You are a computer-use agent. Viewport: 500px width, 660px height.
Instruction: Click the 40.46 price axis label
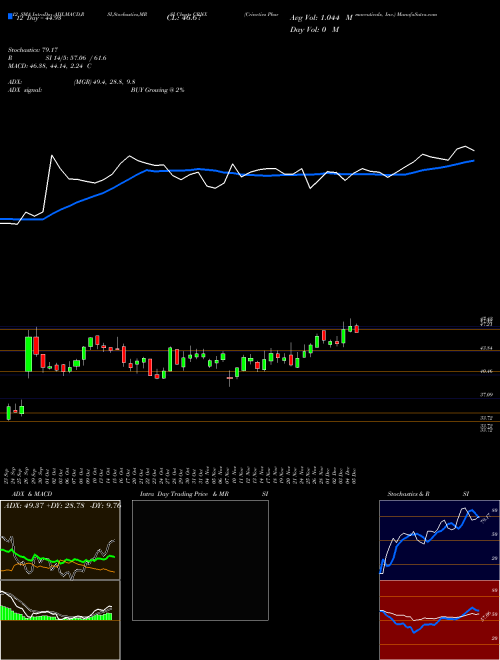[487, 371]
